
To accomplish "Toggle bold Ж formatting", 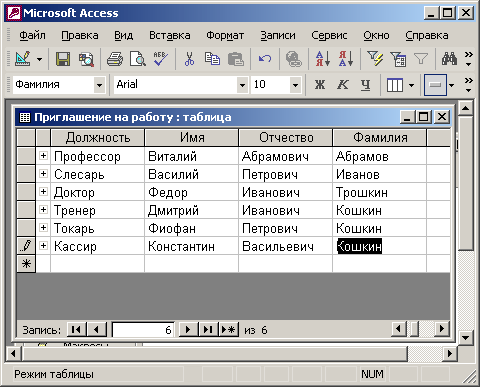I will point(320,85).
